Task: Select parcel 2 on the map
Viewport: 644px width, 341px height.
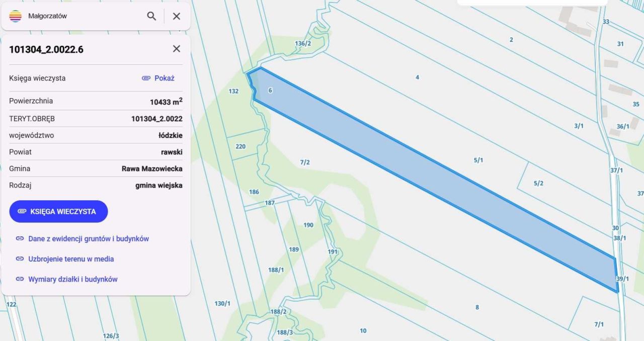Action: click(x=511, y=39)
